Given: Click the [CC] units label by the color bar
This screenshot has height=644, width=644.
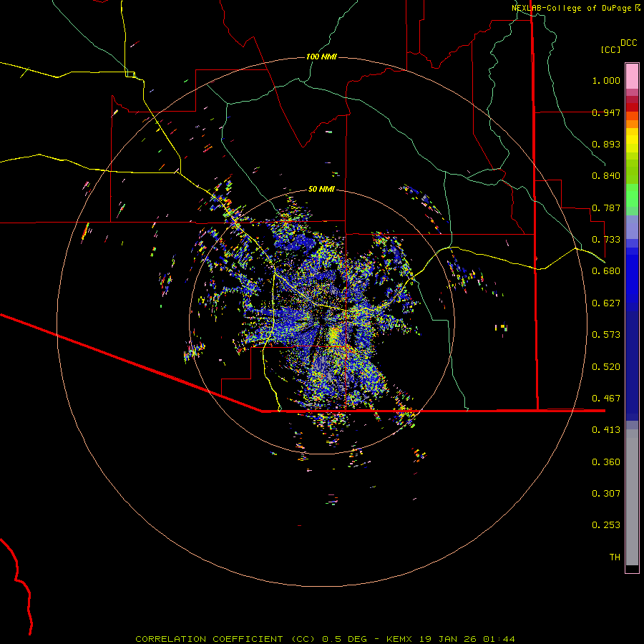Looking at the screenshot, I should click(x=610, y=49).
